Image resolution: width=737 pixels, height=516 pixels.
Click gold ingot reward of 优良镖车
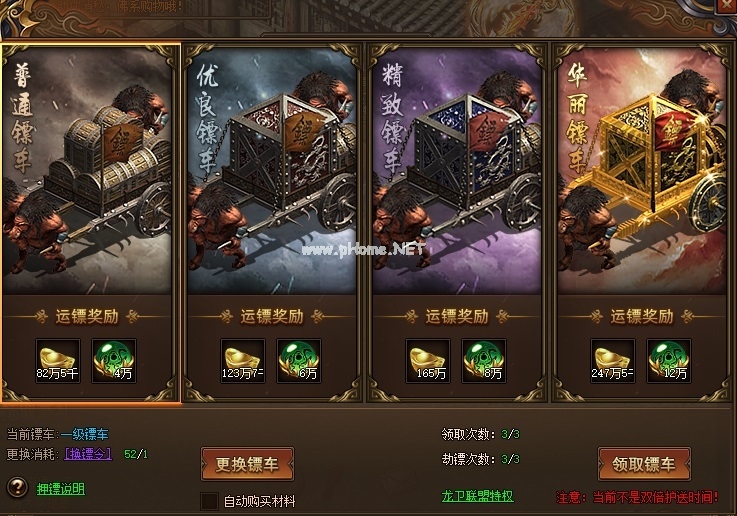243,361
